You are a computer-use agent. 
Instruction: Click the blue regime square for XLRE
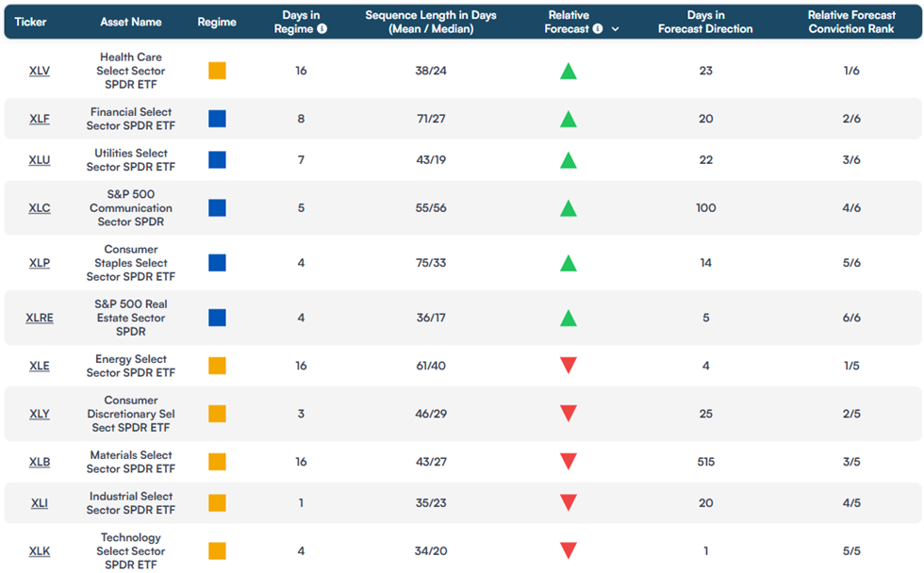click(217, 318)
